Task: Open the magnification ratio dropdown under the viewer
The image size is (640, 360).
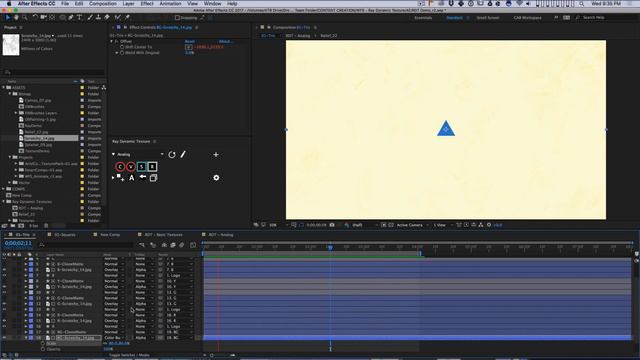Action: [278, 225]
